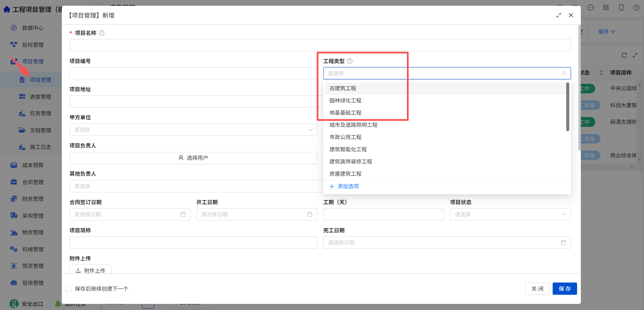
Task: Expand the 展开 filter toggle
Action: click(x=607, y=32)
